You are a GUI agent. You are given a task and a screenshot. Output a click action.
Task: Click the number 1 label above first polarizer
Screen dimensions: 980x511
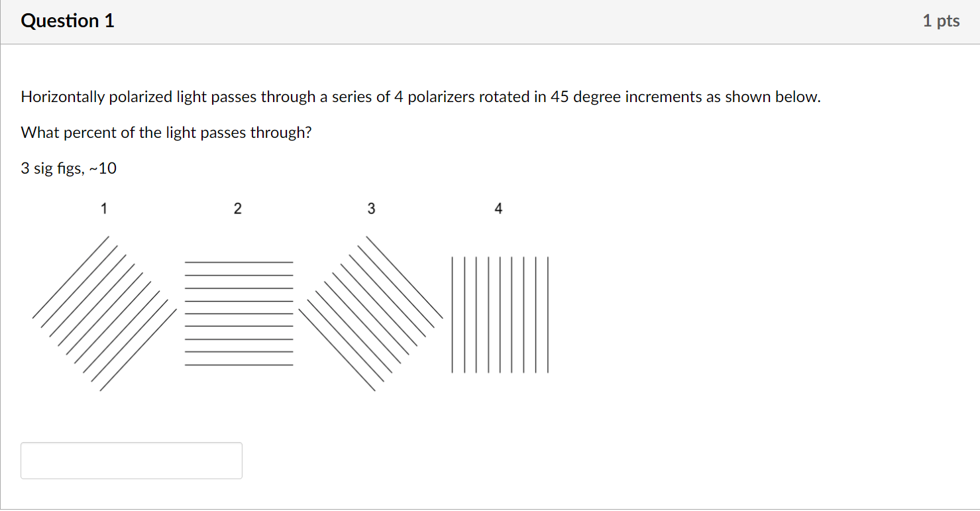tap(103, 209)
